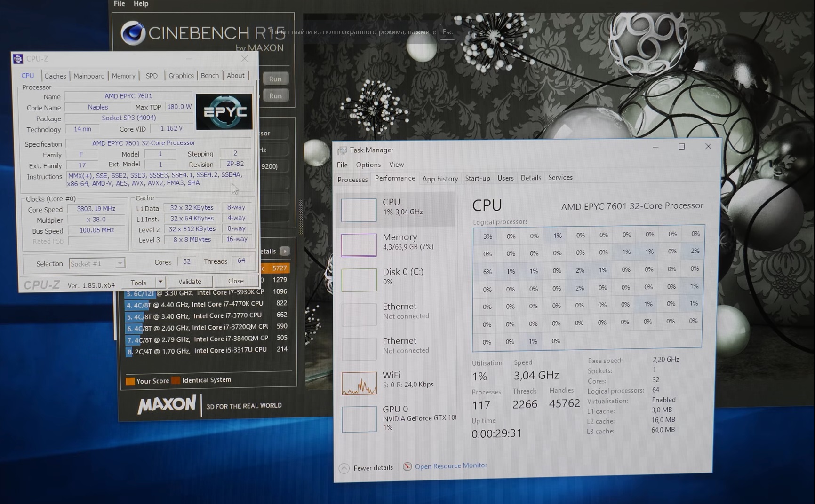Open the Memory tab in CPU-Z
This screenshot has width=815, height=504.
(123, 76)
